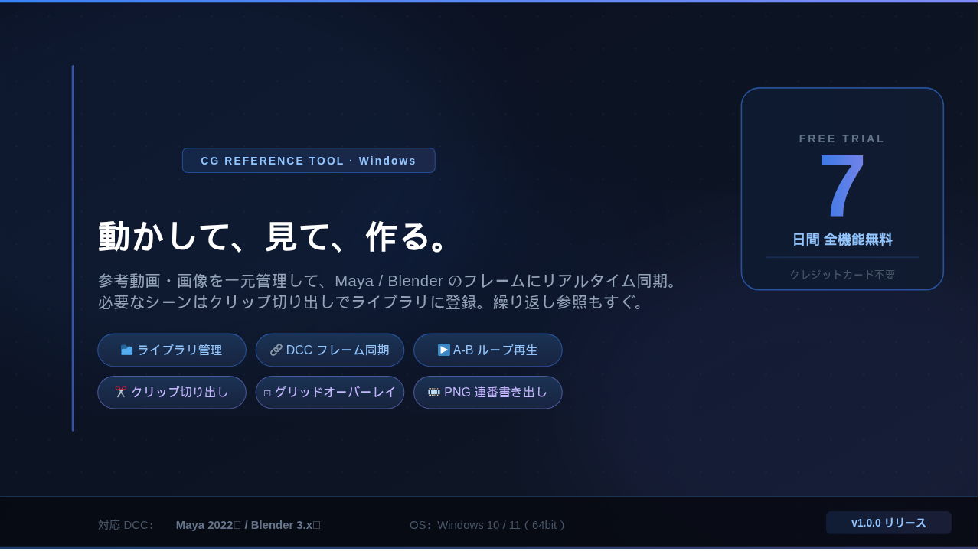Click the v1.0.0 リリース badge
980x551 pixels.
click(x=889, y=523)
